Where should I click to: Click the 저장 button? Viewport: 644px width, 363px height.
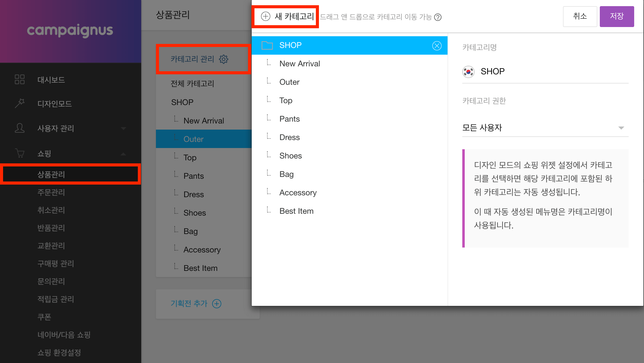617,16
